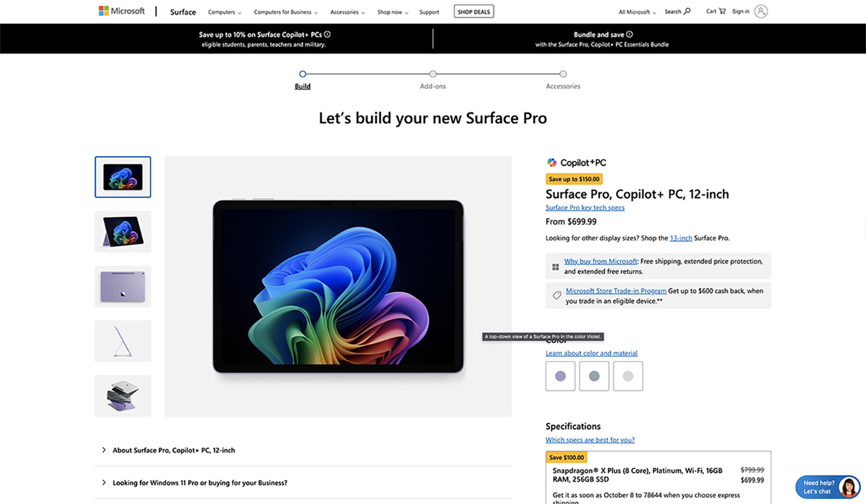The height and width of the screenshot is (504, 866).
Task: Open the Computers dropdown menu
Action: 225,12
